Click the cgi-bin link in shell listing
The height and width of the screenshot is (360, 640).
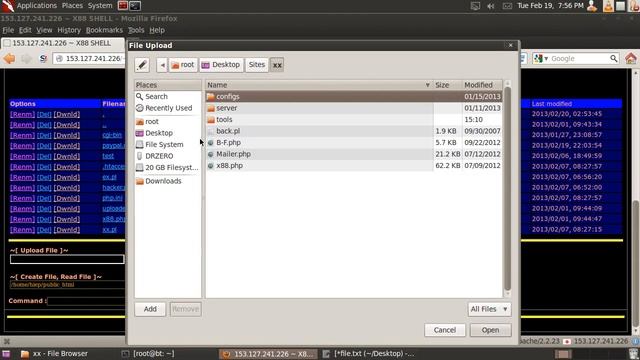coord(112,136)
